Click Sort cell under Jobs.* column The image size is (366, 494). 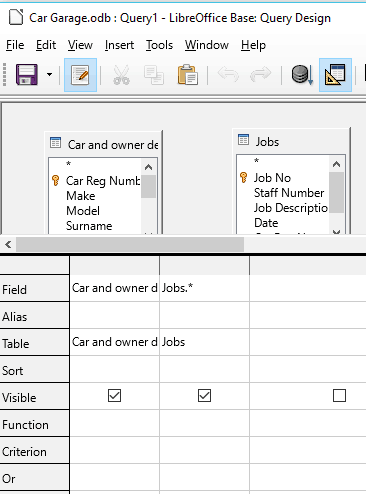pyautogui.click(x=204, y=369)
